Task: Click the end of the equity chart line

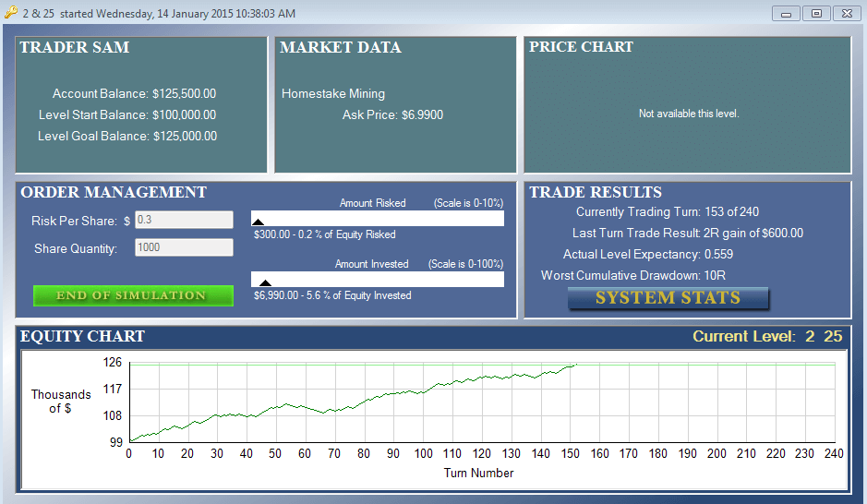Action: (x=575, y=366)
